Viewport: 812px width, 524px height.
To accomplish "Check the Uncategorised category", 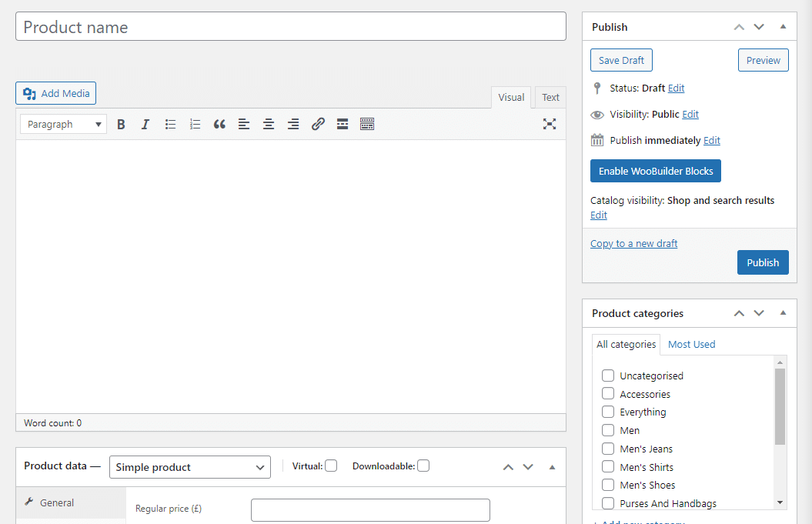I will tap(608, 375).
